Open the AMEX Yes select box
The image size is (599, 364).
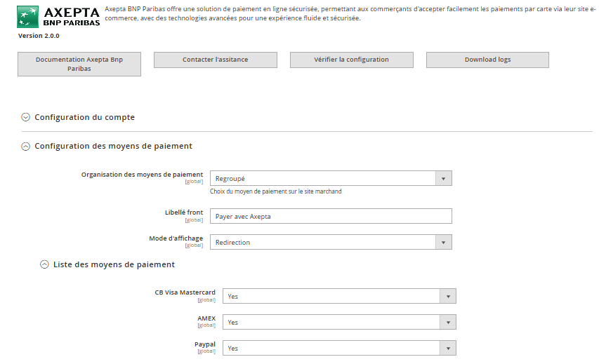(x=330, y=323)
